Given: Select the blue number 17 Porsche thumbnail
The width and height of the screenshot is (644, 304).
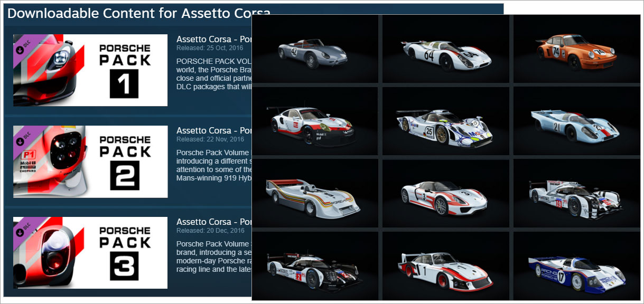Looking at the screenshot, I should coord(576,265).
